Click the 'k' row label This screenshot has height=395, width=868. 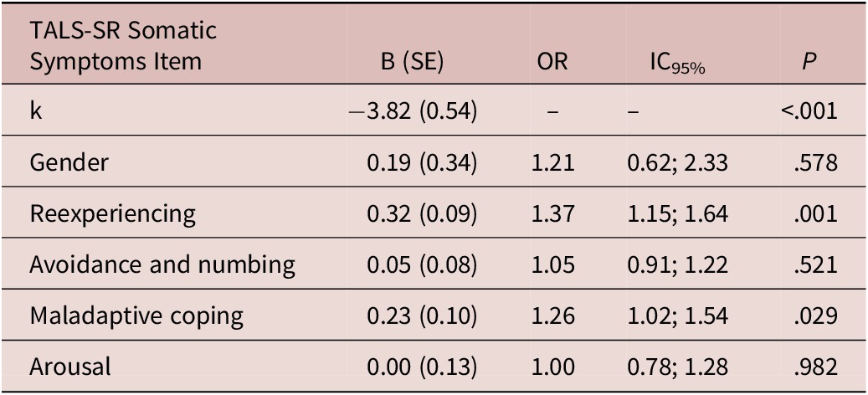click(37, 111)
